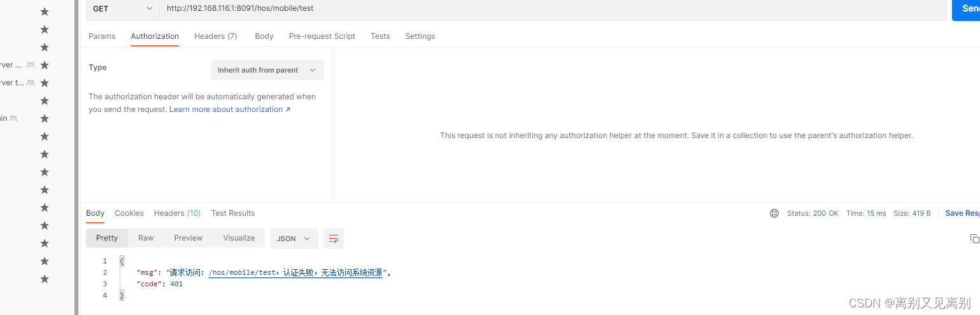Screen dimensions: 980x315
Task: Open the Test Results tab
Action: click(x=233, y=213)
